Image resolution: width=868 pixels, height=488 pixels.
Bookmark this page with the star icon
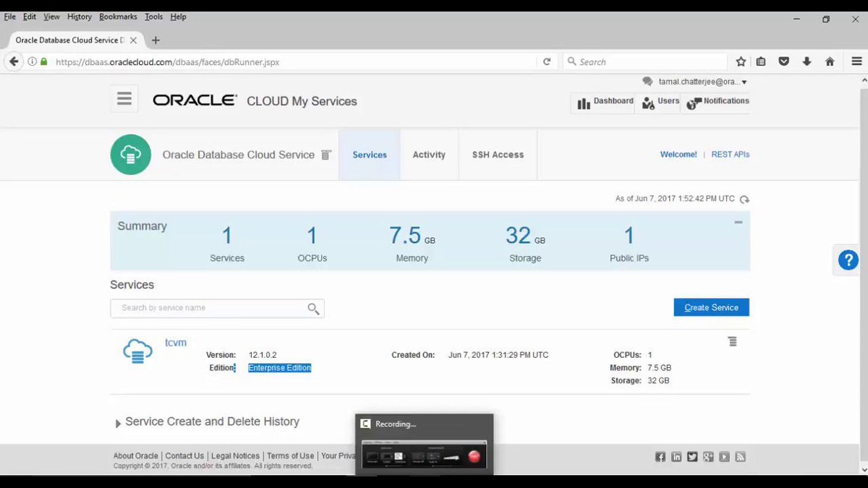click(741, 62)
